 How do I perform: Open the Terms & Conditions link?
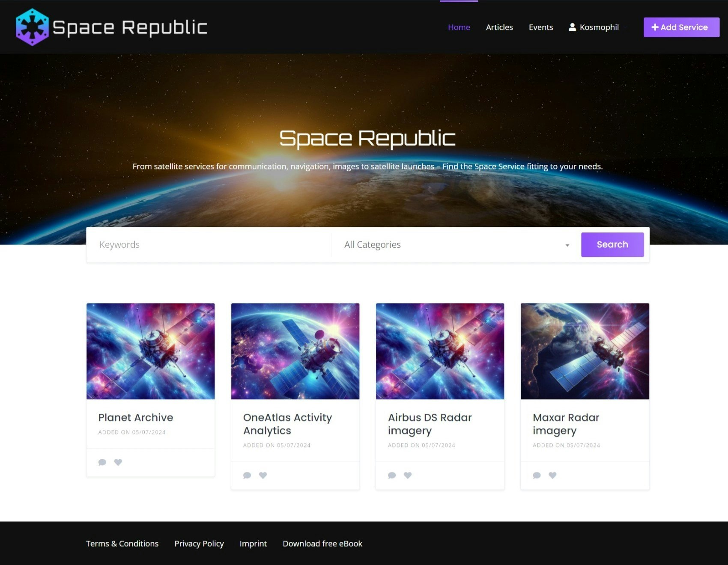click(122, 544)
